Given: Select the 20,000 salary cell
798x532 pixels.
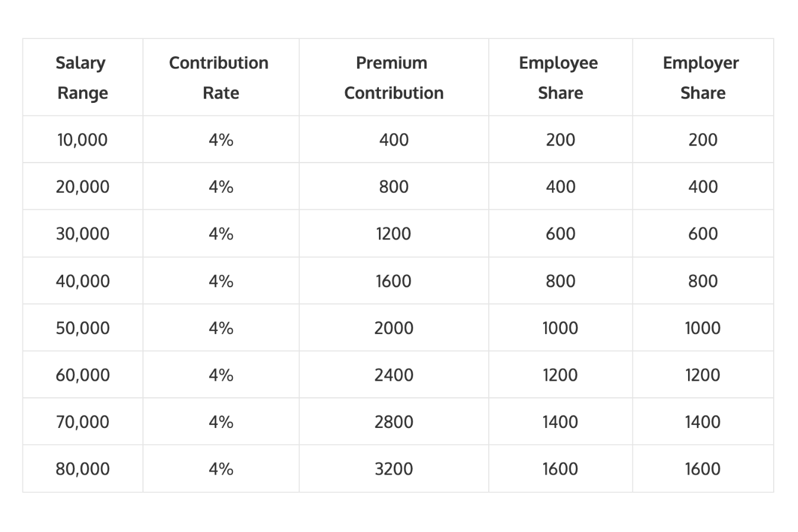Looking at the screenshot, I should tap(82, 187).
